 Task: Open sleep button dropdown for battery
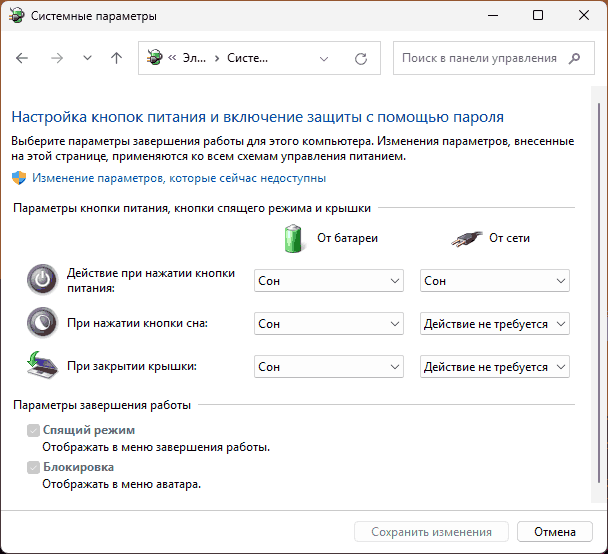click(329, 324)
